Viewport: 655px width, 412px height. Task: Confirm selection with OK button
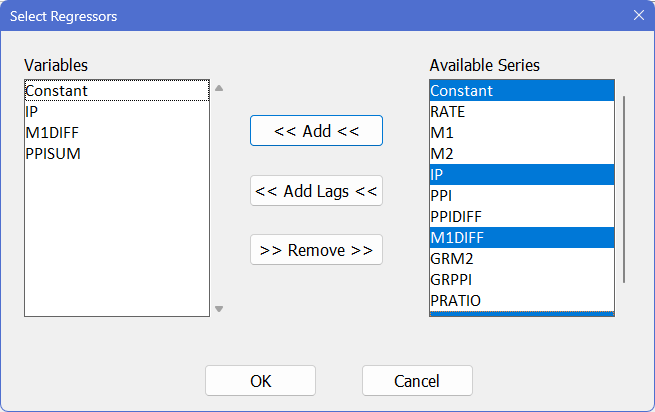point(260,381)
